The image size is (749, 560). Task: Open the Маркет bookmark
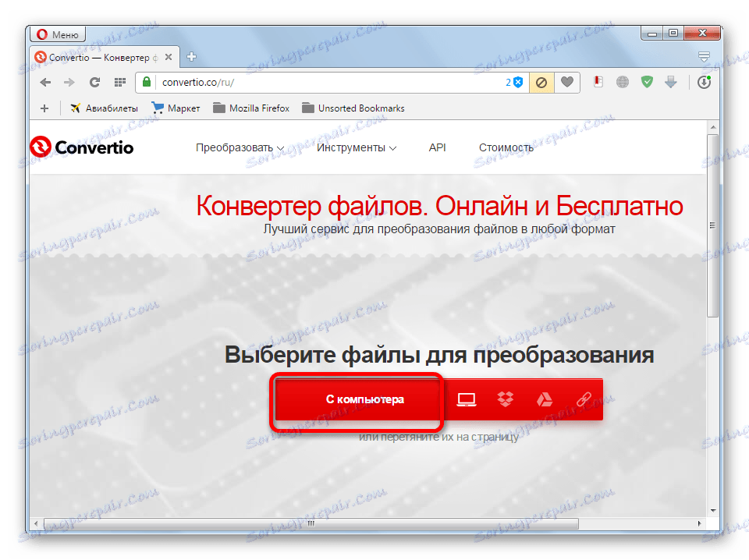(176, 108)
